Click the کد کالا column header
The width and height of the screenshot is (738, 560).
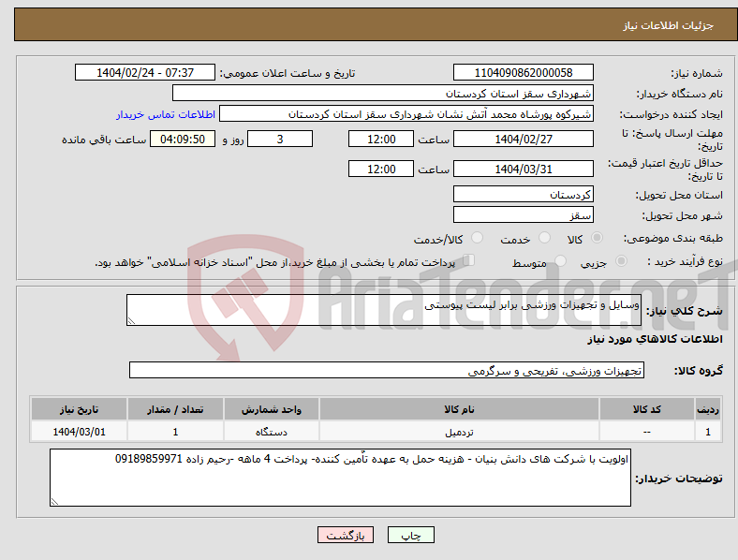coord(647,409)
